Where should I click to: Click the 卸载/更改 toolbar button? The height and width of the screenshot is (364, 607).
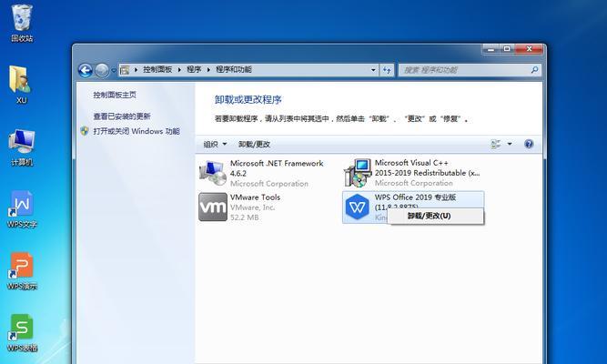pyautogui.click(x=254, y=145)
